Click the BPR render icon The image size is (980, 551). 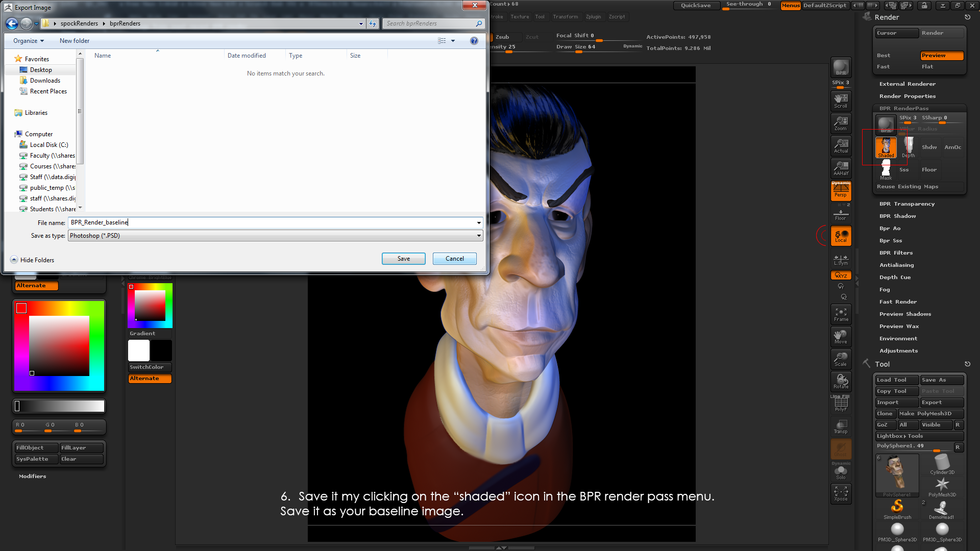click(841, 67)
